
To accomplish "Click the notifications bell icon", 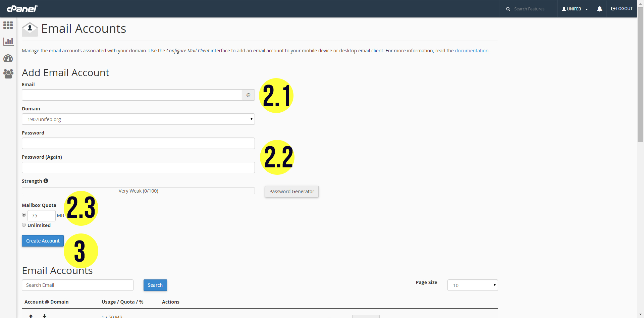I will (x=599, y=9).
